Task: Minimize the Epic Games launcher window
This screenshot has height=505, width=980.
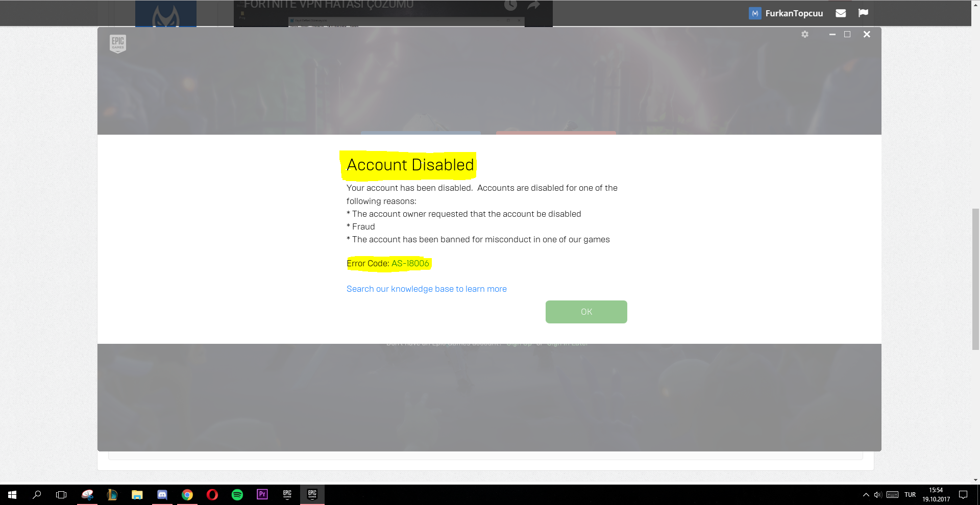Action: (x=832, y=34)
